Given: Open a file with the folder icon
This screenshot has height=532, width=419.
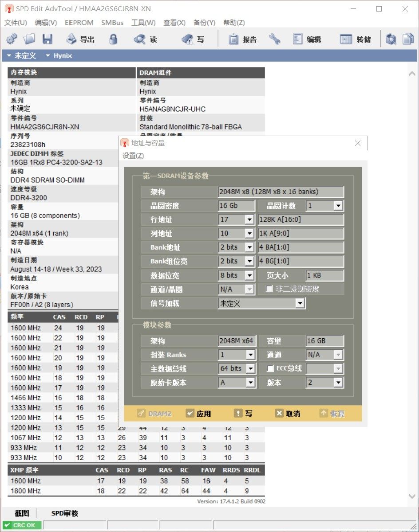Looking at the screenshot, I should (29, 39).
